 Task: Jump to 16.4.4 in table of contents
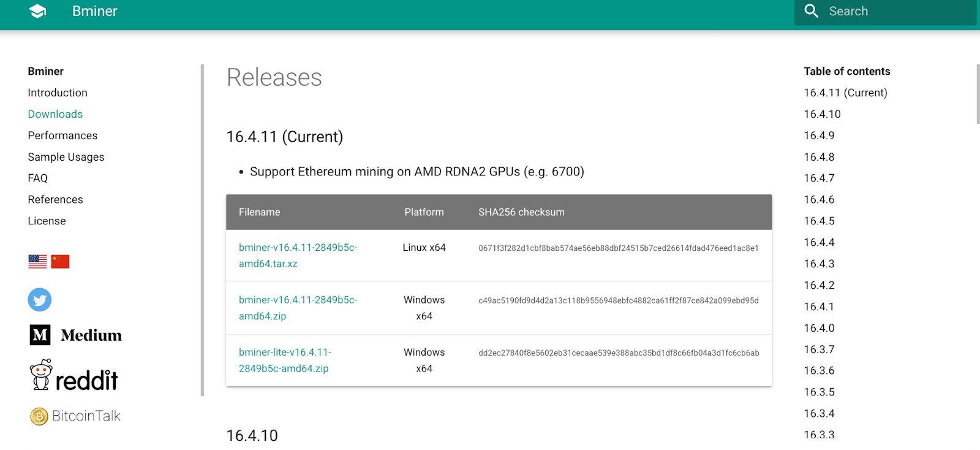coord(819,242)
